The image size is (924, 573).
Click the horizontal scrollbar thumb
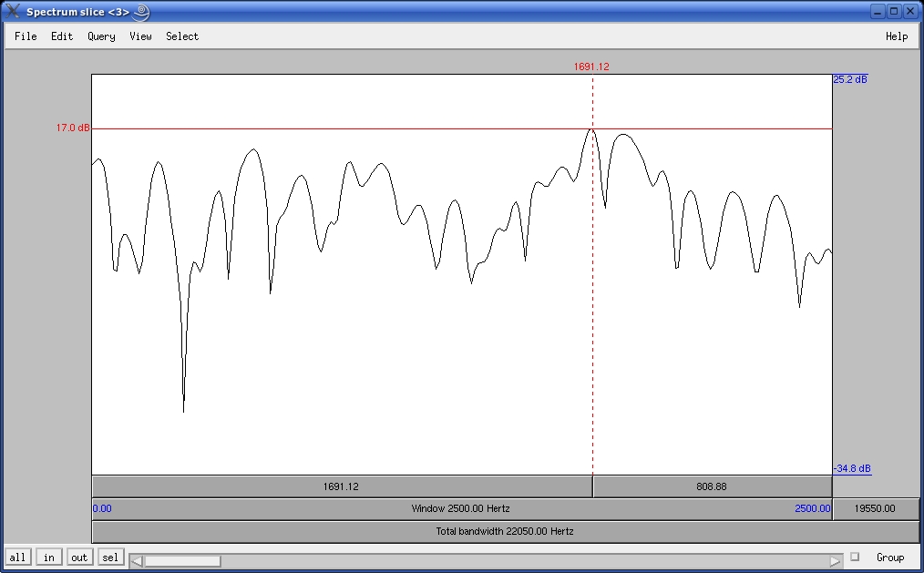tap(182, 560)
